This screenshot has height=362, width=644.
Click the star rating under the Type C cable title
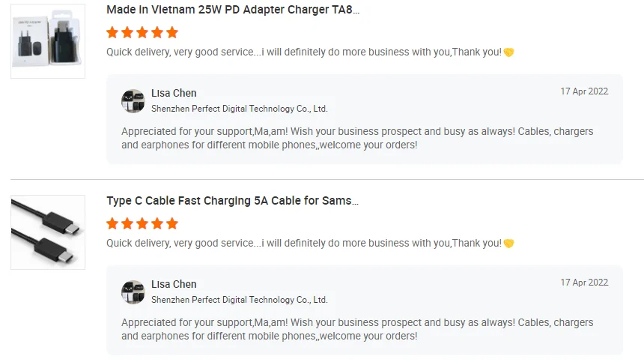[142, 223]
